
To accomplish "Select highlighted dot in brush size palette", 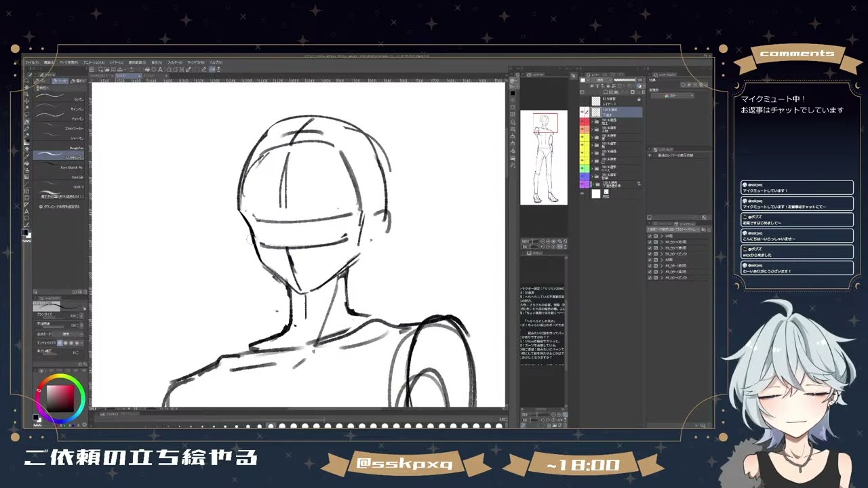I will 270,426.
